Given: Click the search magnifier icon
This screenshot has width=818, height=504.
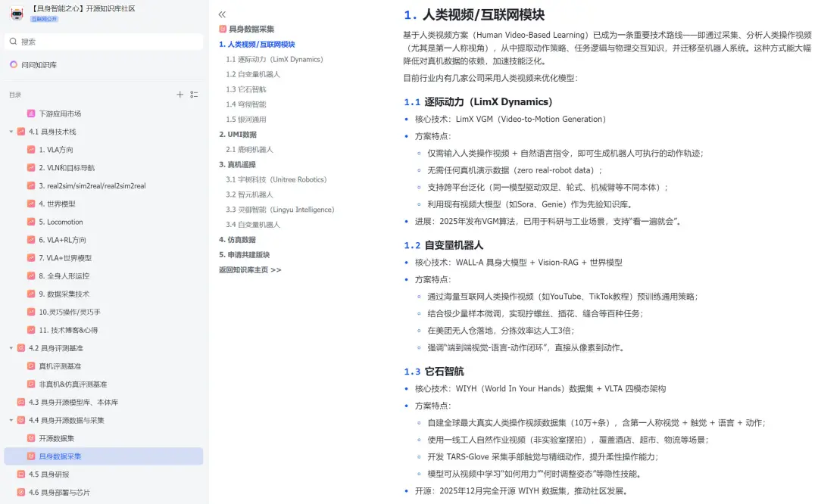Looking at the screenshot, I should (13, 41).
